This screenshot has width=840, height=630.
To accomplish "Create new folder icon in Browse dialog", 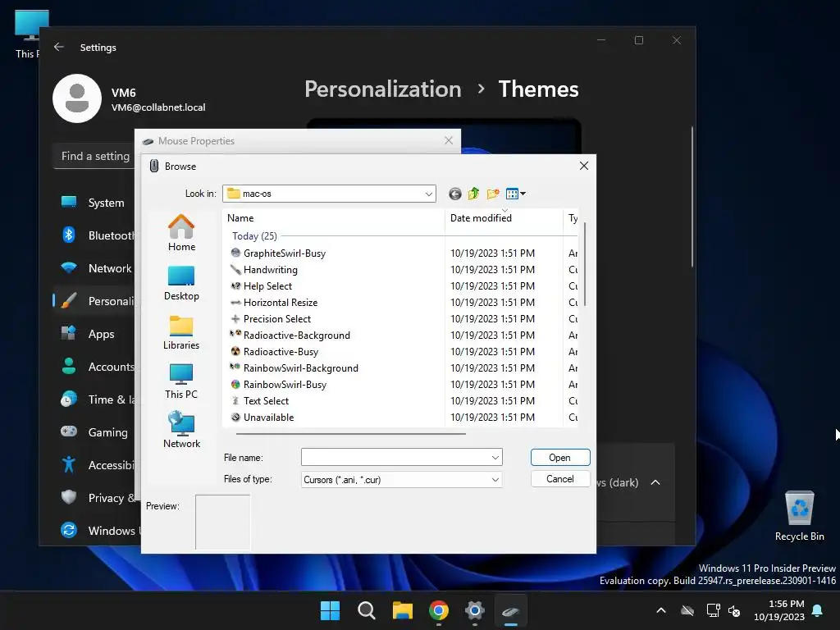I will tap(493, 194).
